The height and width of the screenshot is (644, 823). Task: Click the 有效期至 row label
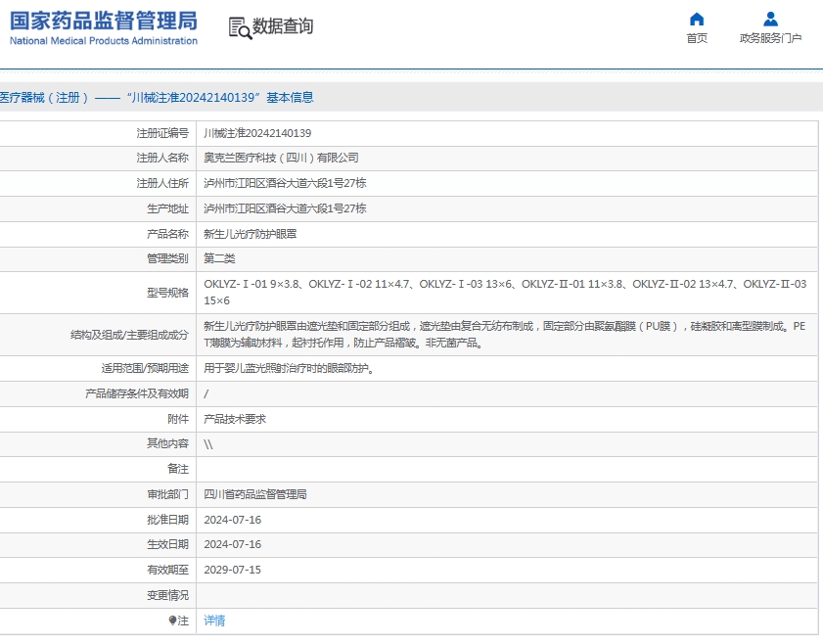pos(167,570)
